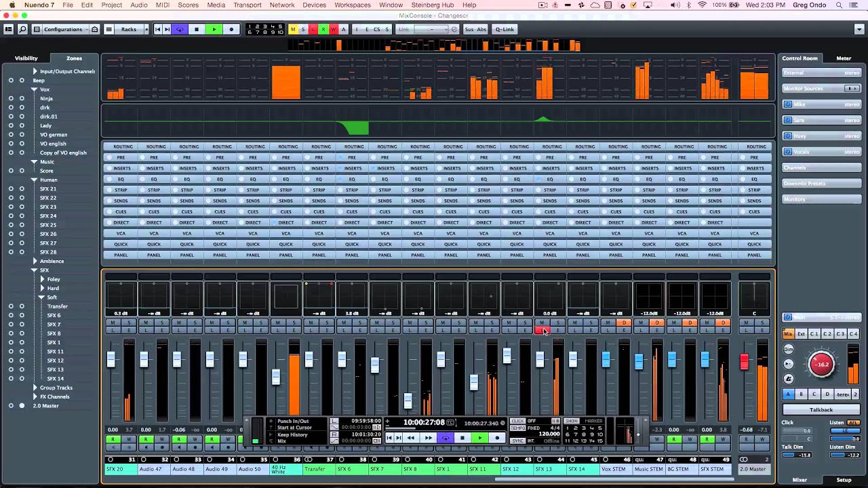Click the Mix source button in Control Room

788,334
